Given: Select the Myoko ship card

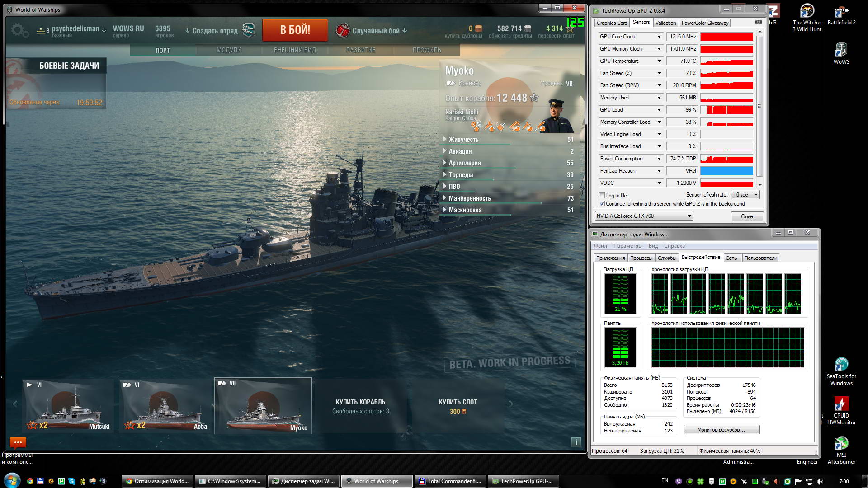Looking at the screenshot, I should (263, 406).
